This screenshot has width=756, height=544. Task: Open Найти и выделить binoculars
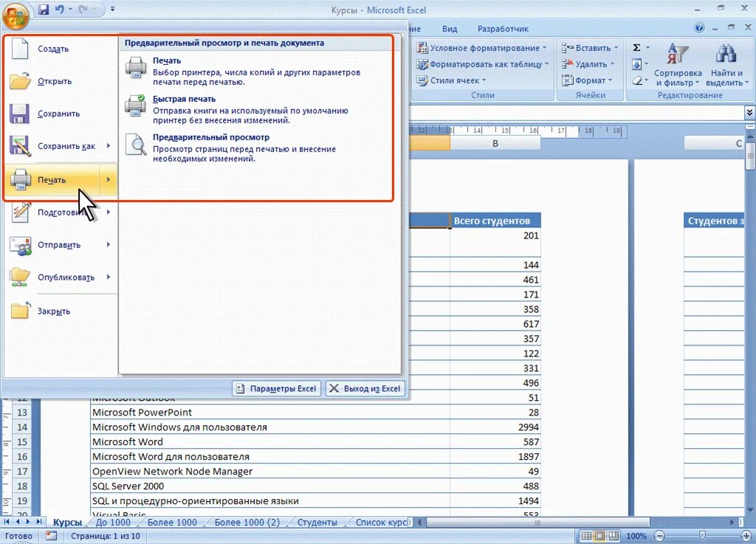click(726, 64)
